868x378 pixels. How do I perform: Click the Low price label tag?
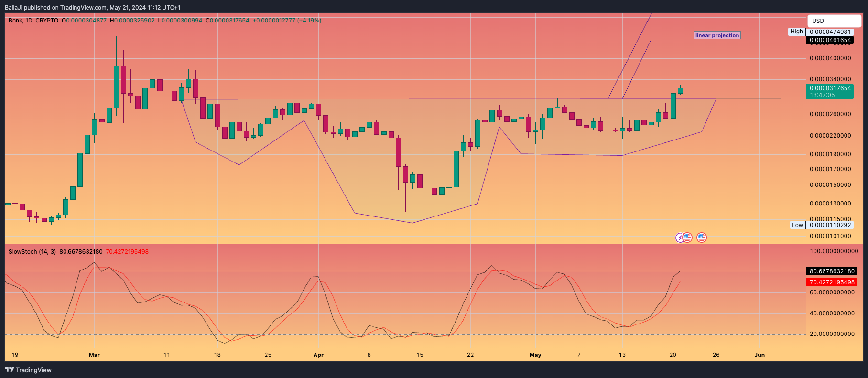[x=797, y=225]
